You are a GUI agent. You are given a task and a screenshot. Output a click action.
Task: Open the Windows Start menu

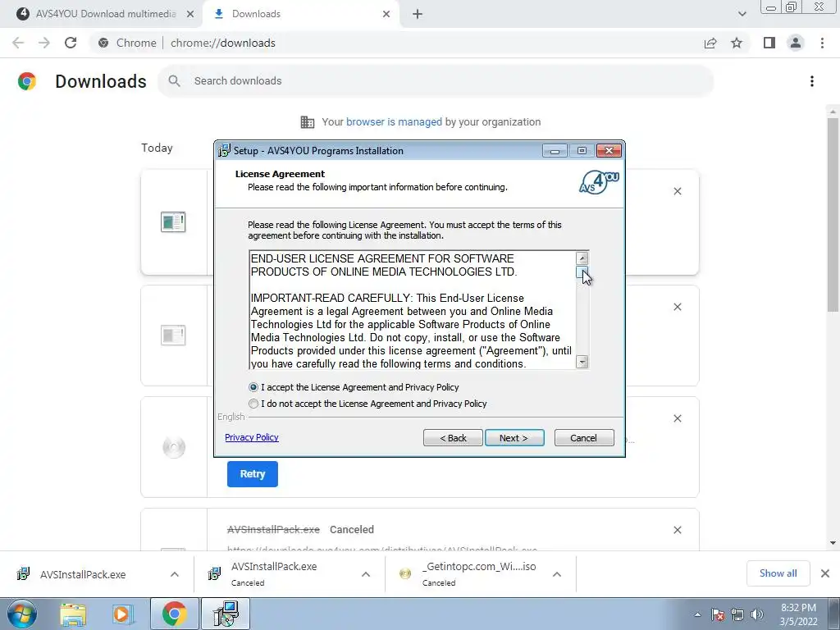pos(21,614)
